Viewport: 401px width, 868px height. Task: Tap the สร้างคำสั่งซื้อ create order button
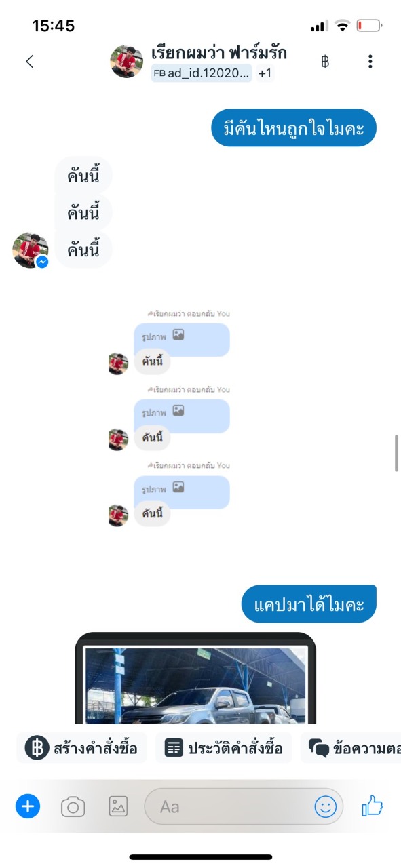[x=82, y=748]
